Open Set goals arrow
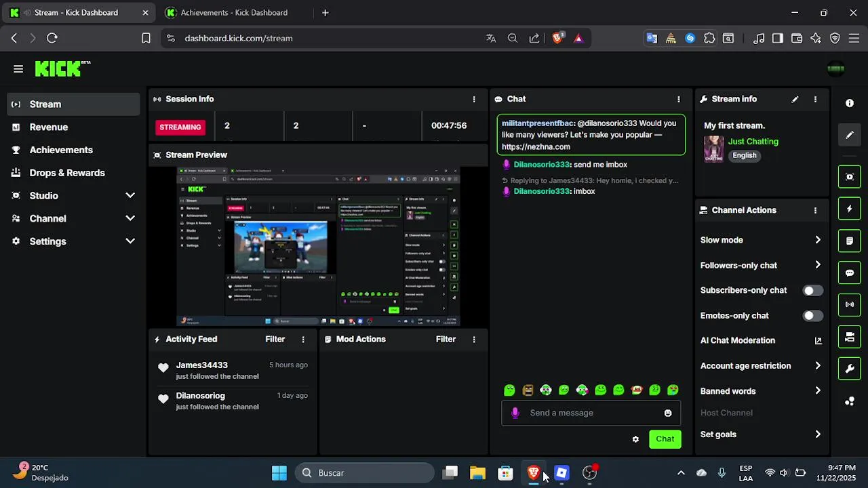 (x=818, y=434)
